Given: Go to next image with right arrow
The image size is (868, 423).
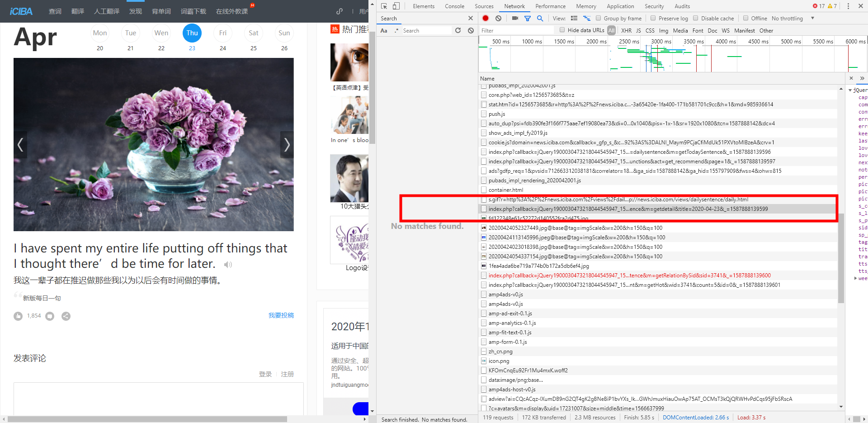Looking at the screenshot, I should 287,145.
